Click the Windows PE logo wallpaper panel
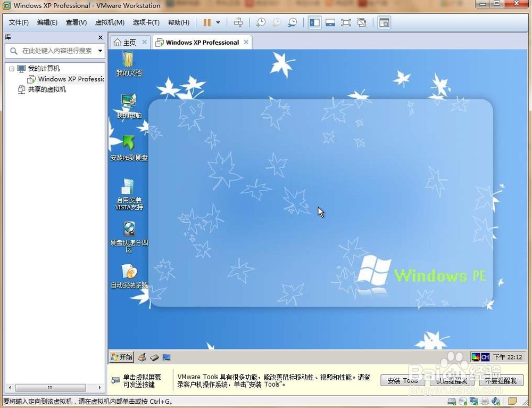The height and width of the screenshot is (408, 532). coord(320,203)
